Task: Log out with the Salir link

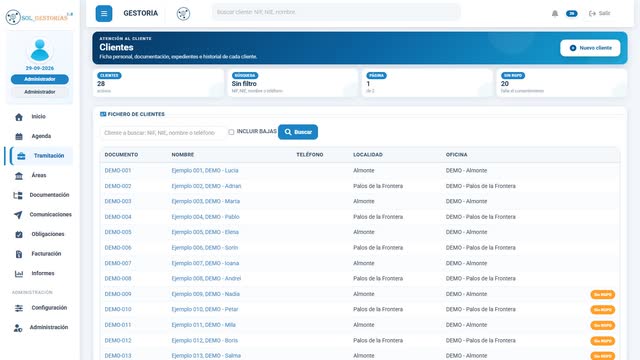Action: 600,13
